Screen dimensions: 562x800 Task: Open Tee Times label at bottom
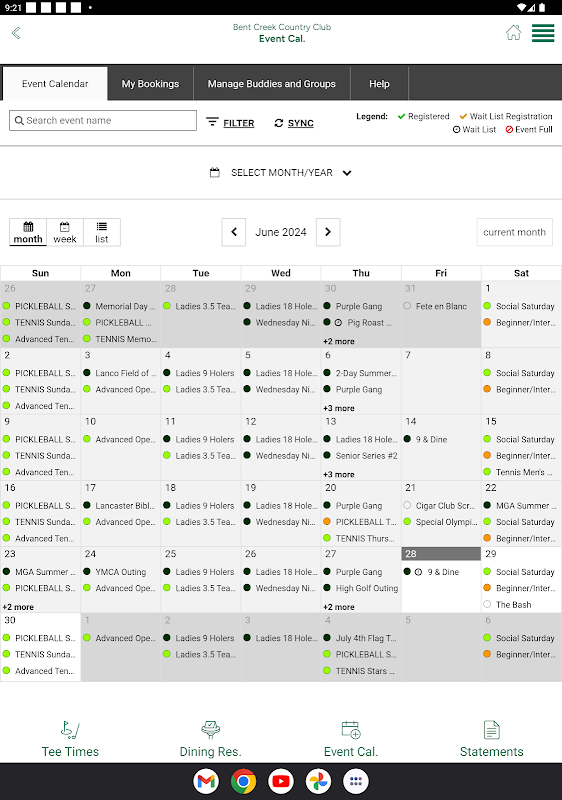click(x=70, y=752)
